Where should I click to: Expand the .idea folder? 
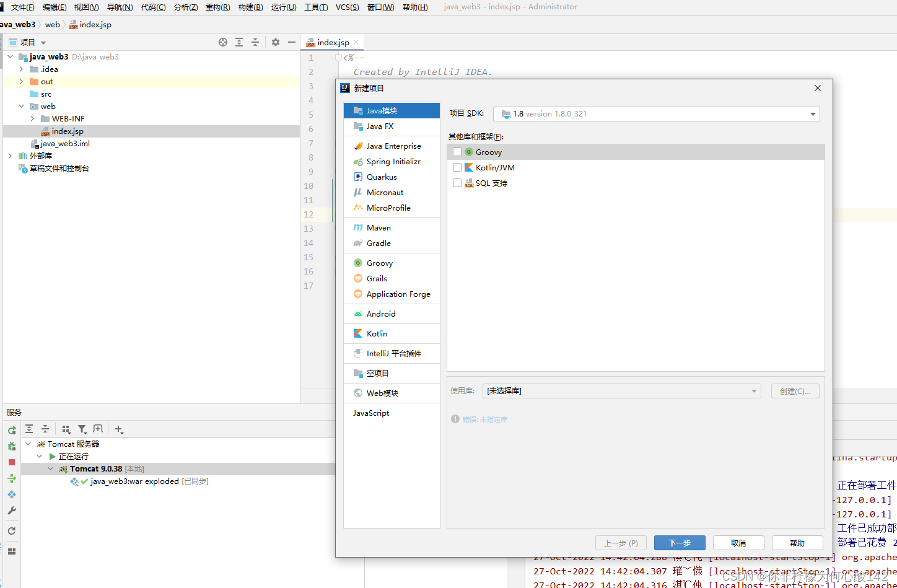click(22, 69)
